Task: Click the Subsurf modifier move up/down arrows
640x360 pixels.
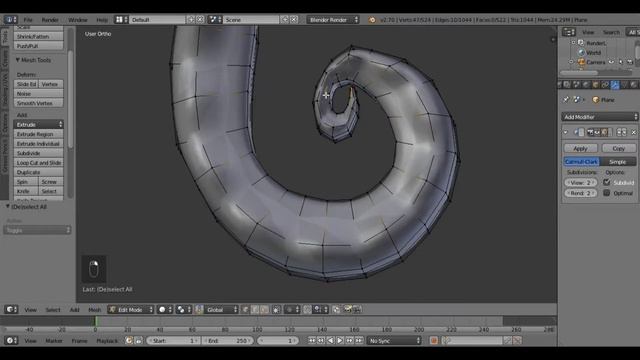Action: click(x=621, y=132)
